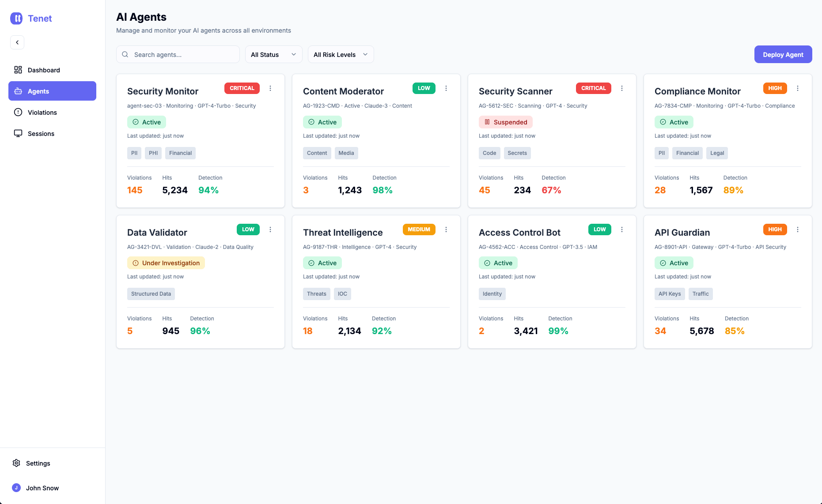Click the Deploy Agent button
The width and height of the screenshot is (822, 504).
point(783,54)
